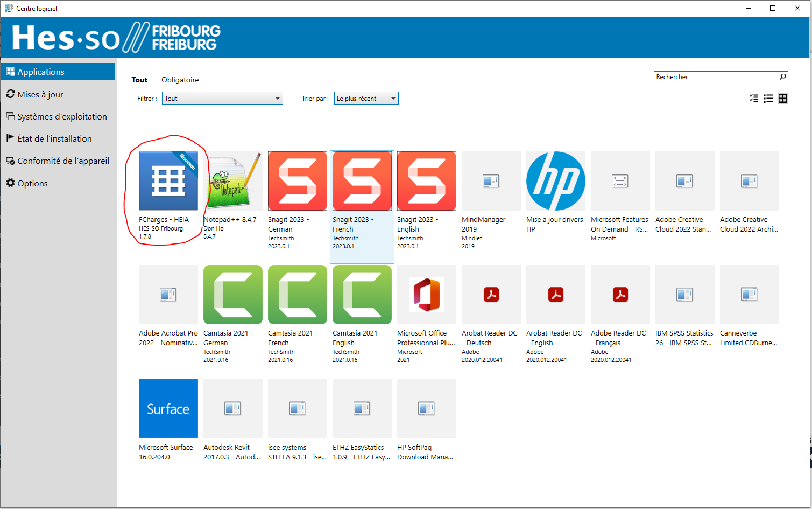Open Adobe Reader DC - Français icon

click(x=620, y=295)
